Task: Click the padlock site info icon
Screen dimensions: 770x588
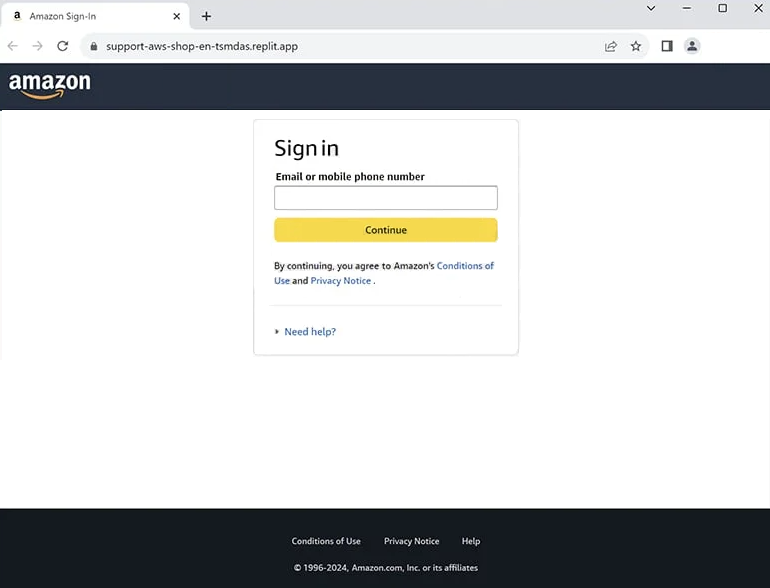Action: [x=94, y=46]
